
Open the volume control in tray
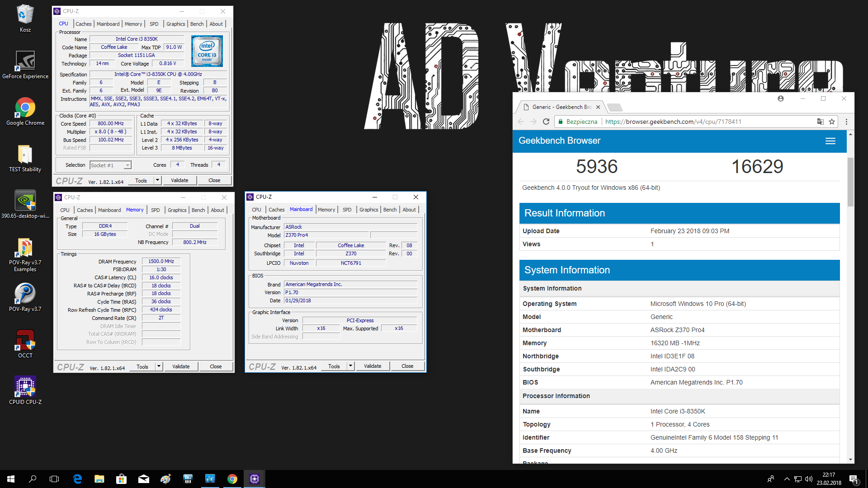point(809,479)
